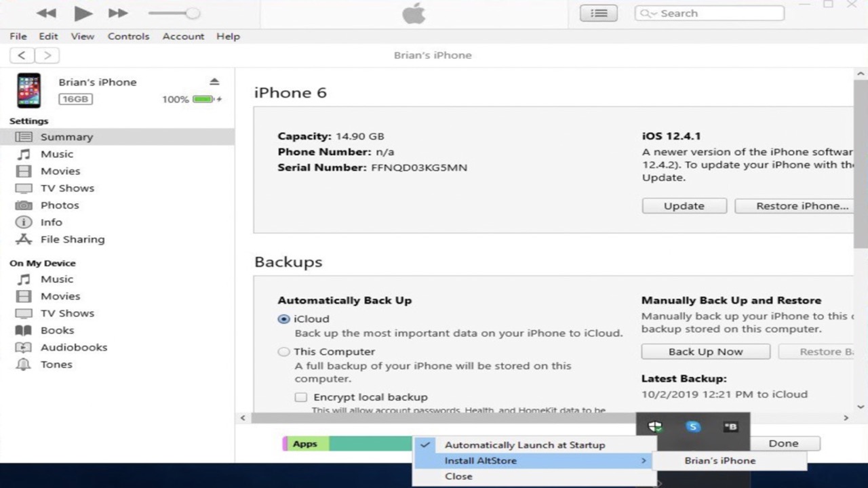Image resolution: width=868 pixels, height=488 pixels.
Task: Click the teal storage bar segment
Action: tap(371, 444)
